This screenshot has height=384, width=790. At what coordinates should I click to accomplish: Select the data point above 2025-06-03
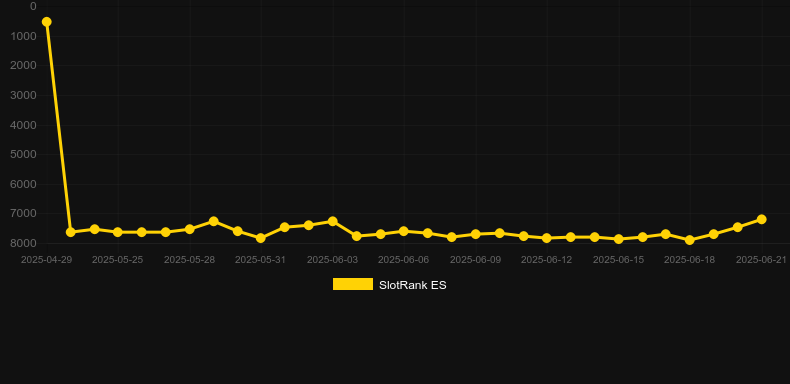333,221
